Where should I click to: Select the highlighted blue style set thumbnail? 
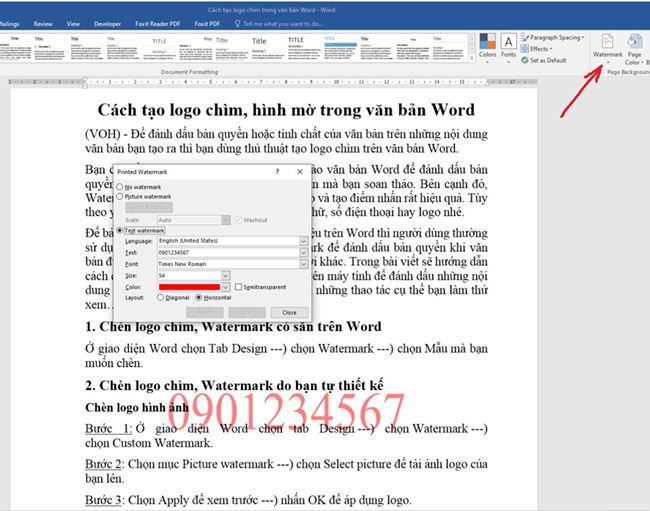(x=340, y=48)
